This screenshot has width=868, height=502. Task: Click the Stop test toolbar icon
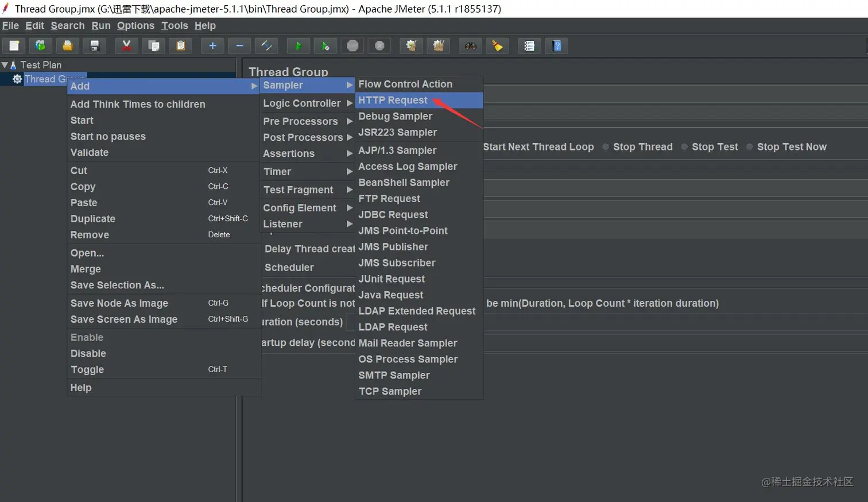(x=352, y=46)
